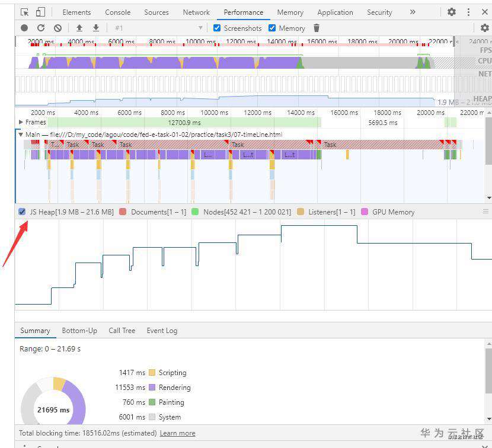This screenshot has width=492, height=448.
Task: Open DevTools settings gear in top bar
Action: (x=452, y=12)
